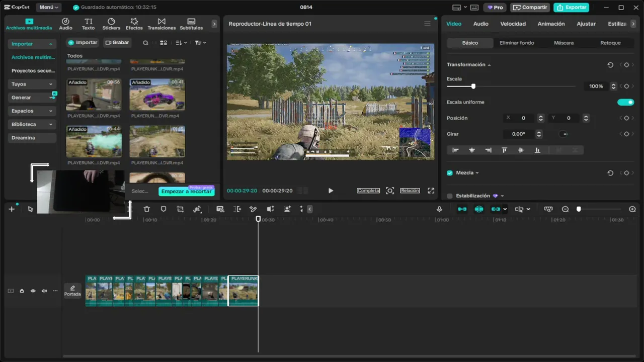Search the media library
Screen dimensions: 644x362
click(x=145, y=43)
